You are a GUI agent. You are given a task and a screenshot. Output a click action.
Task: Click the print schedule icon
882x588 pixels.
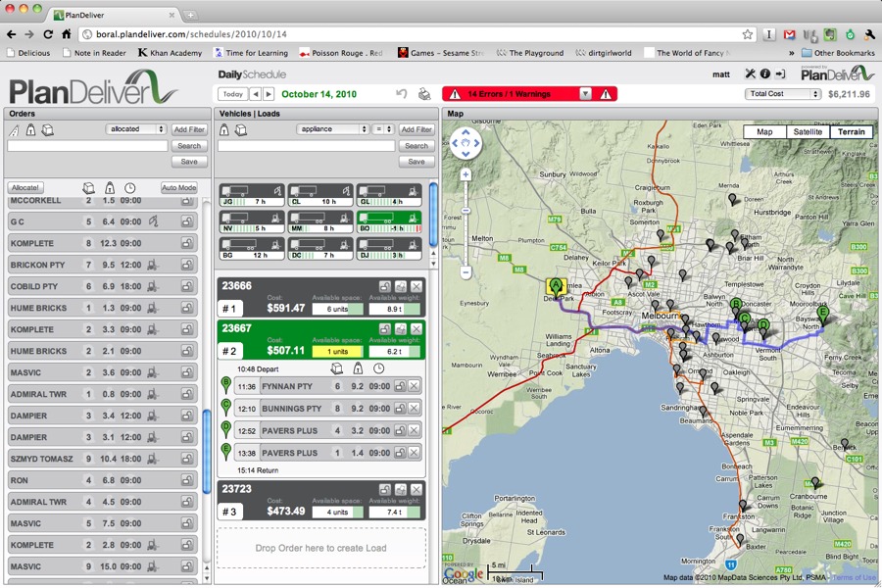424,94
